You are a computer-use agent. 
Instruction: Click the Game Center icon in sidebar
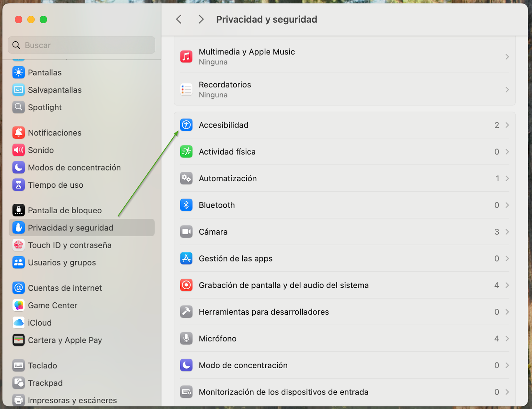19,305
